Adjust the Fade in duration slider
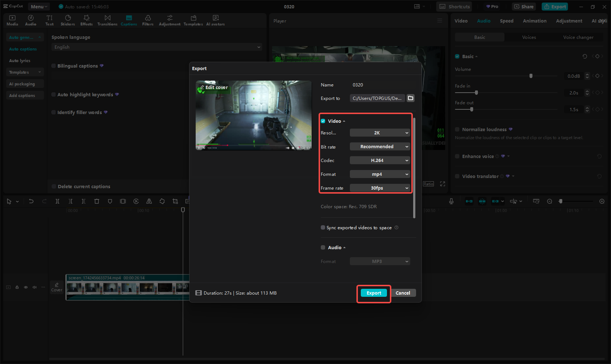 [476, 93]
